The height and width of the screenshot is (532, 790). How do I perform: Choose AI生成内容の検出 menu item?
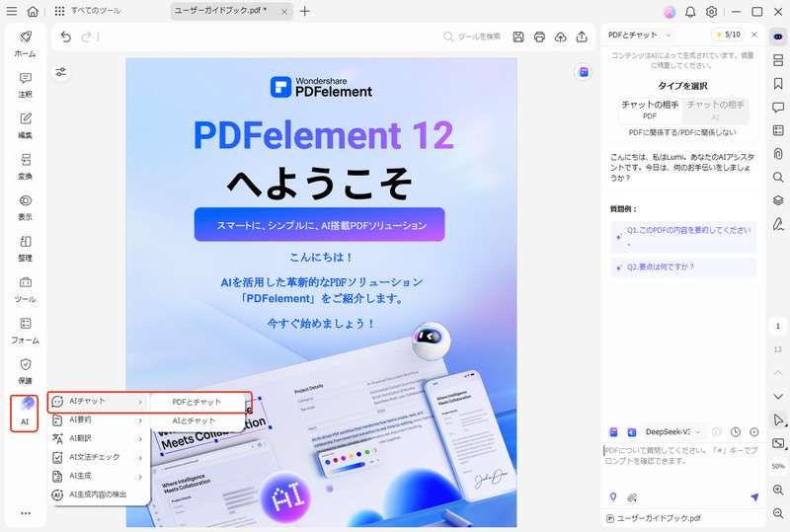click(99, 494)
